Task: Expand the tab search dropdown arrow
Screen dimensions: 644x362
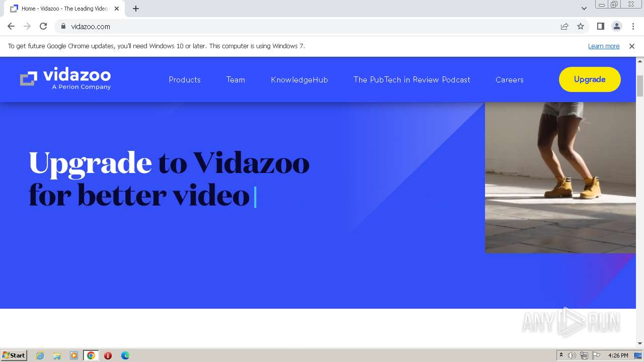Action: tap(584, 9)
